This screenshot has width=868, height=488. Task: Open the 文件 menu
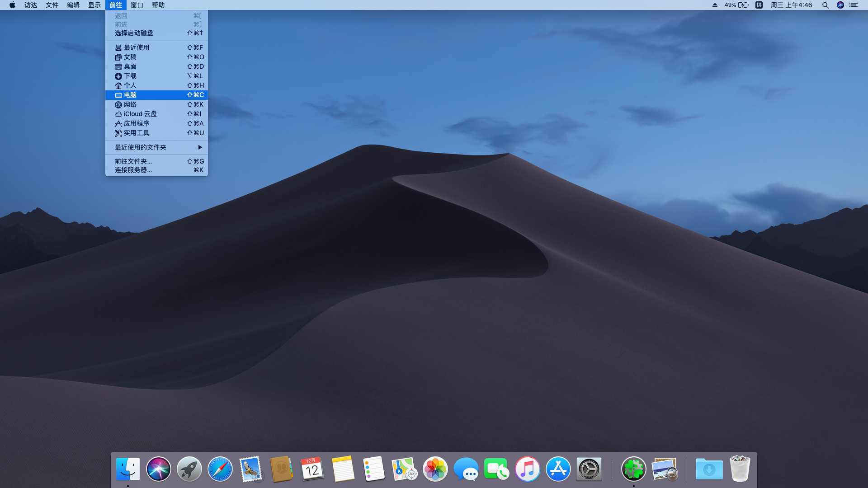(x=52, y=5)
